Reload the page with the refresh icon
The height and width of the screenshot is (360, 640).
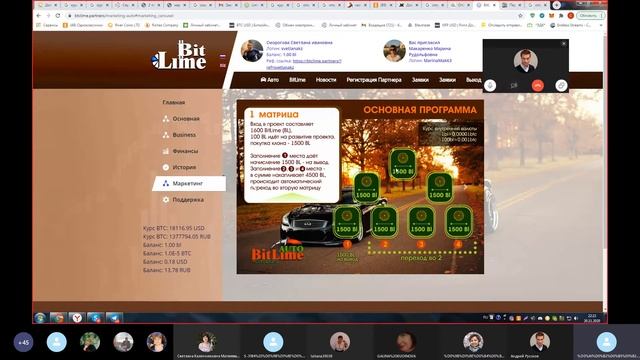(x=58, y=16)
